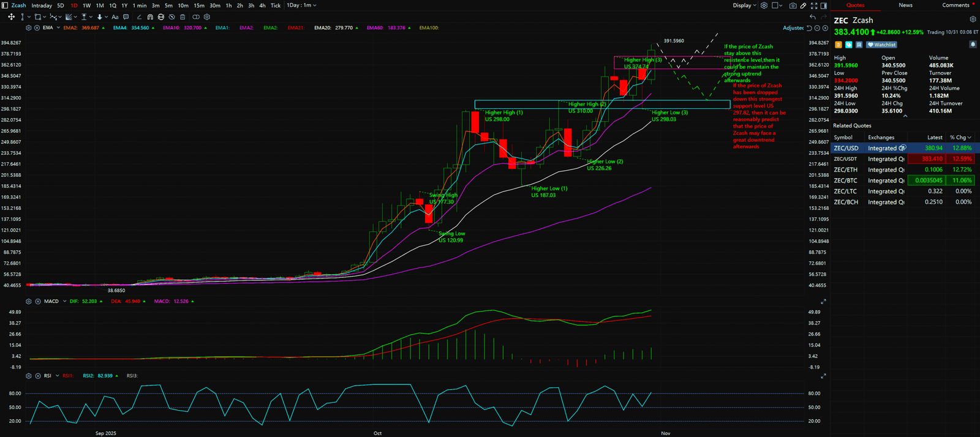Select the text annotation Aa tool
The width and height of the screenshot is (980, 437).
115,17
